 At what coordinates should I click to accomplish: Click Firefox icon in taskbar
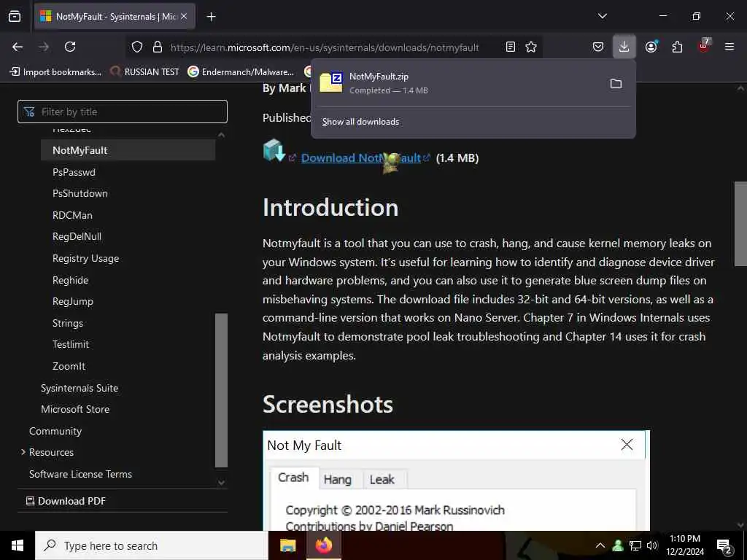coord(323,545)
